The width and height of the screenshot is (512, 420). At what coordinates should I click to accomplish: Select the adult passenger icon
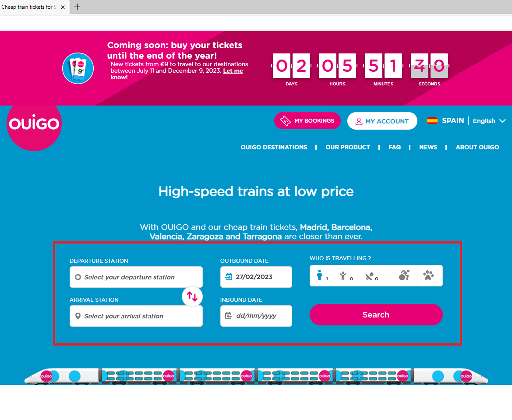[320, 275]
